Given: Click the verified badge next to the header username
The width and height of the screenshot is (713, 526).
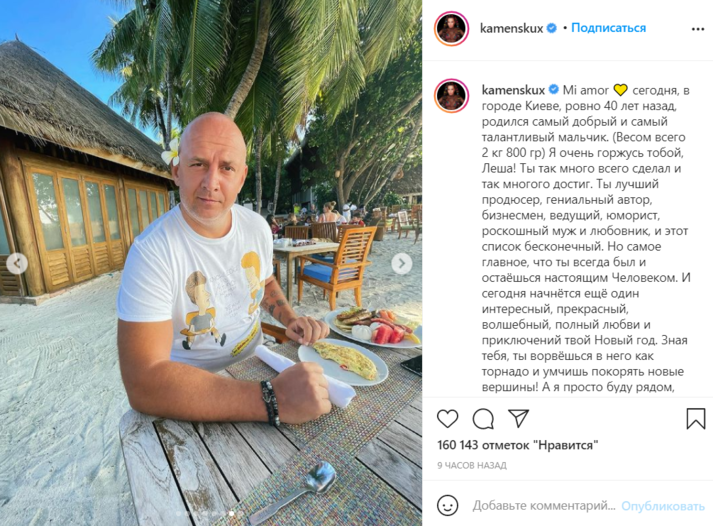Looking at the screenshot, I should pos(551,28).
